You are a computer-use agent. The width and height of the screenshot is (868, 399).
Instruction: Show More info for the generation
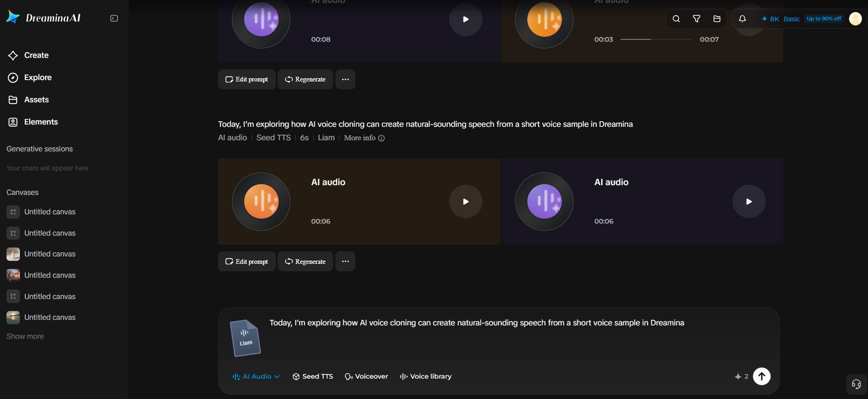(x=364, y=138)
